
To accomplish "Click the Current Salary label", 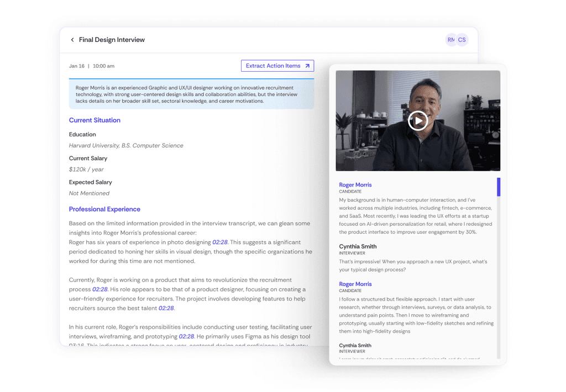I will 88,158.
